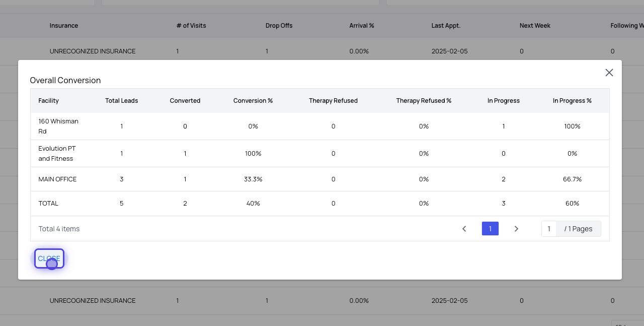Click the page number input field
Screen dimensions: 644x326
click(549, 229)
